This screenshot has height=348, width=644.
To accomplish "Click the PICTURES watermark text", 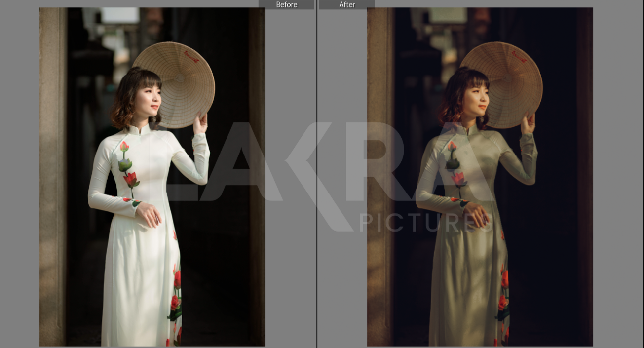I will (x=424, y=222).
